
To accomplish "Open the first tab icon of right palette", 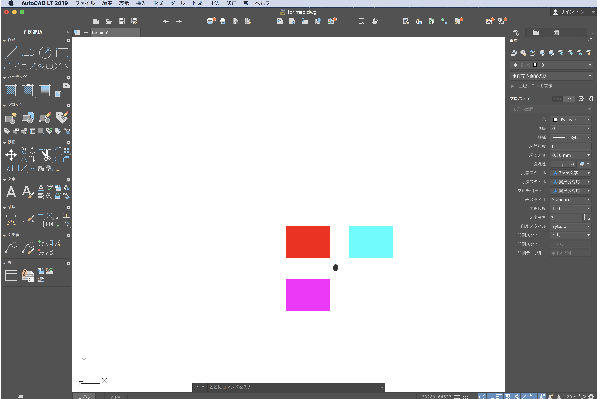I will [516, 33].
